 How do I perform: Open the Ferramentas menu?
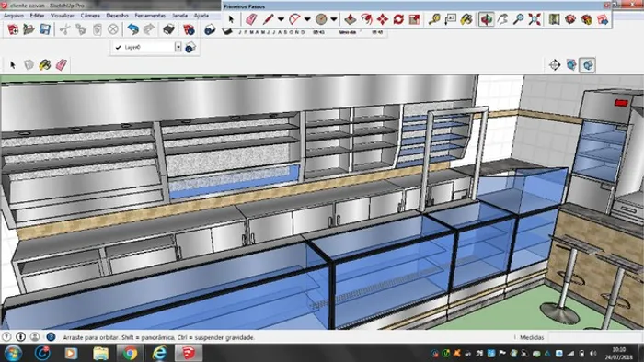pos(150,16)
